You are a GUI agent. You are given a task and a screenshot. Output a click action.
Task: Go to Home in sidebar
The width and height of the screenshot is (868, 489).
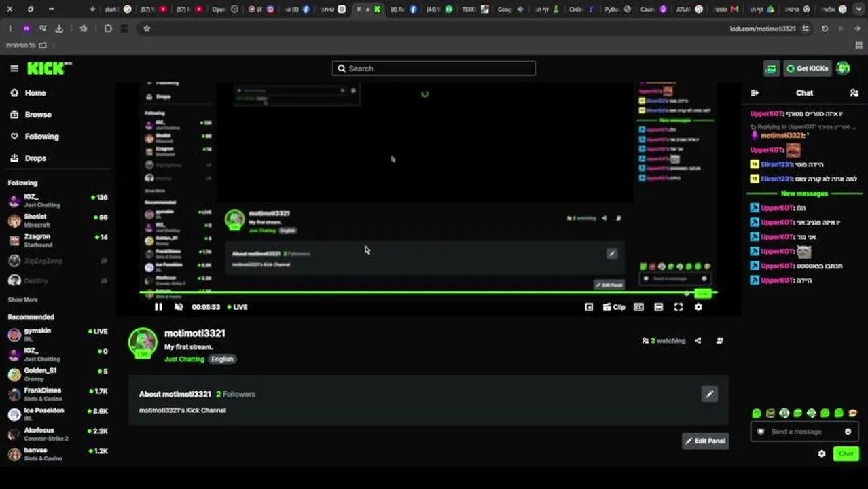pyautogui.click(x=29, y=93)
